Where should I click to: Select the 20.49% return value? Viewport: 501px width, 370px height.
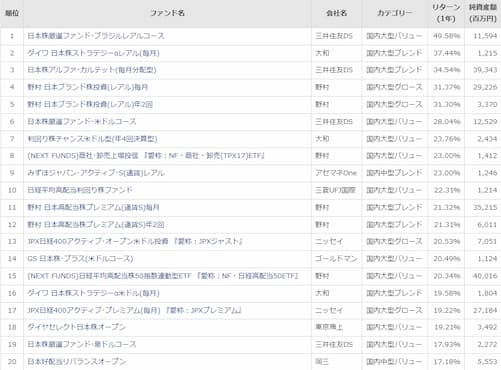[x=447, y=259]
